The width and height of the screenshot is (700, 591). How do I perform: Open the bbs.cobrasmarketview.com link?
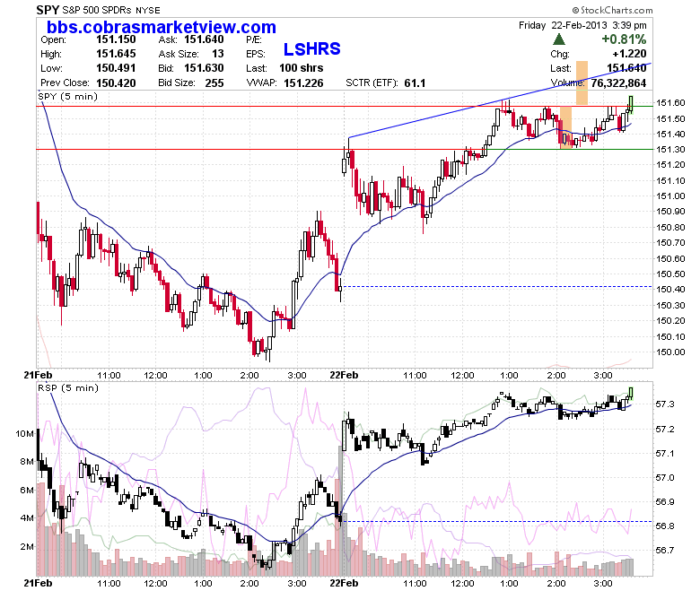[162, 27]
